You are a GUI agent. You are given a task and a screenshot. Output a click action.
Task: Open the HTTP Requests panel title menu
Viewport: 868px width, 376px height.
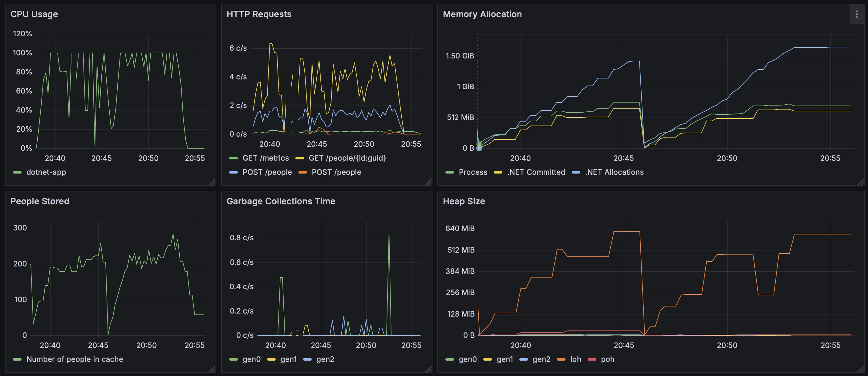259,14
